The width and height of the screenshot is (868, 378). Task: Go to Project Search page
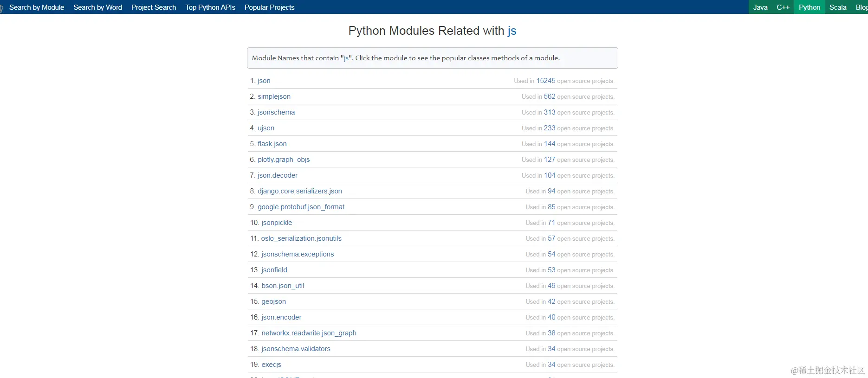click(154, 7)
